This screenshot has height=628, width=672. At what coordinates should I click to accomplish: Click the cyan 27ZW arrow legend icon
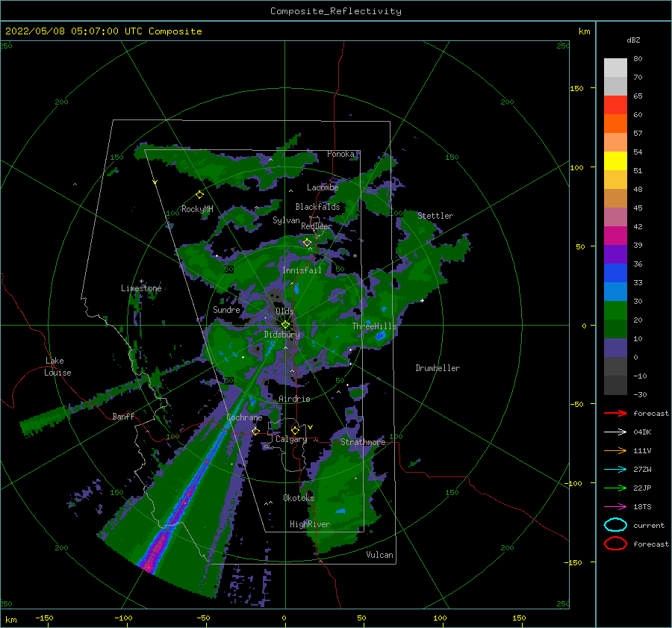click(615, 469)
